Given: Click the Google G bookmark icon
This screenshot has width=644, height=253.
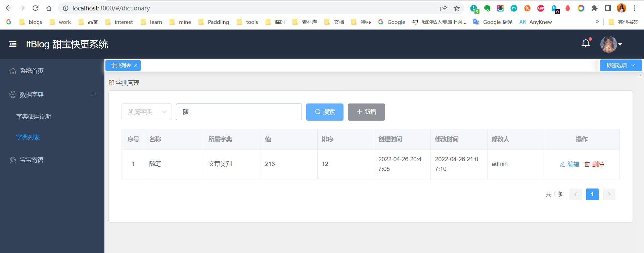Looking at the screenshot, I should coord(9,22).
